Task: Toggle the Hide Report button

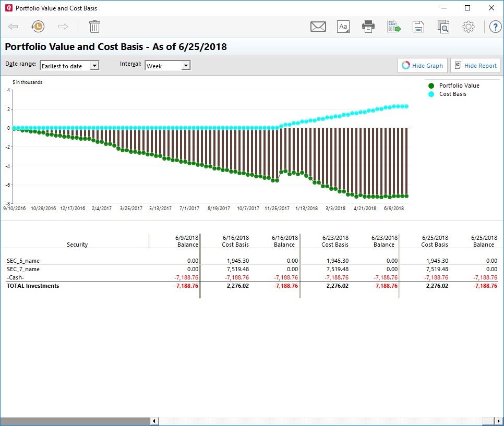Action: click(475, 66)
